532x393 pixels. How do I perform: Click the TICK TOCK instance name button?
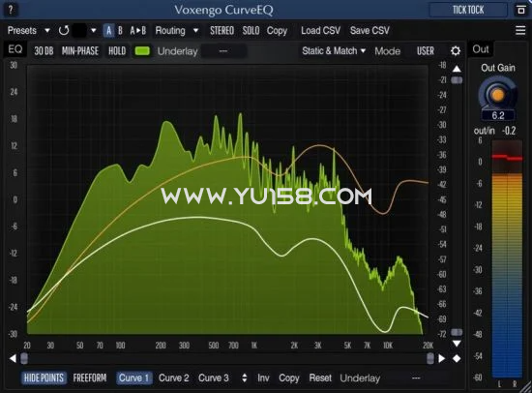(x=468, y=10)
